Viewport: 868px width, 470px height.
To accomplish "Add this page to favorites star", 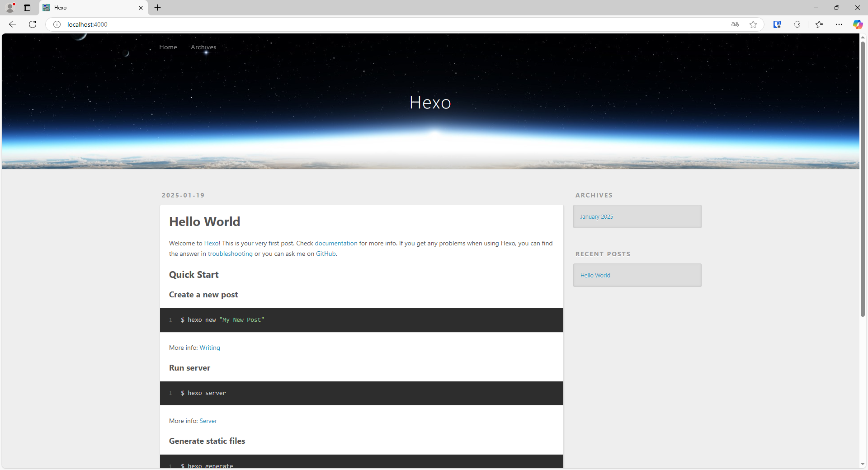I will 753,24.
